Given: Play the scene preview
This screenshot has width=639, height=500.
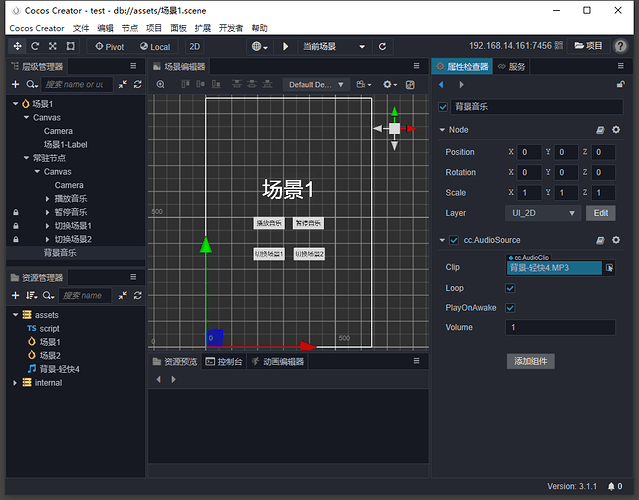Looking at the screenshot, I should [x=286, y=46].
